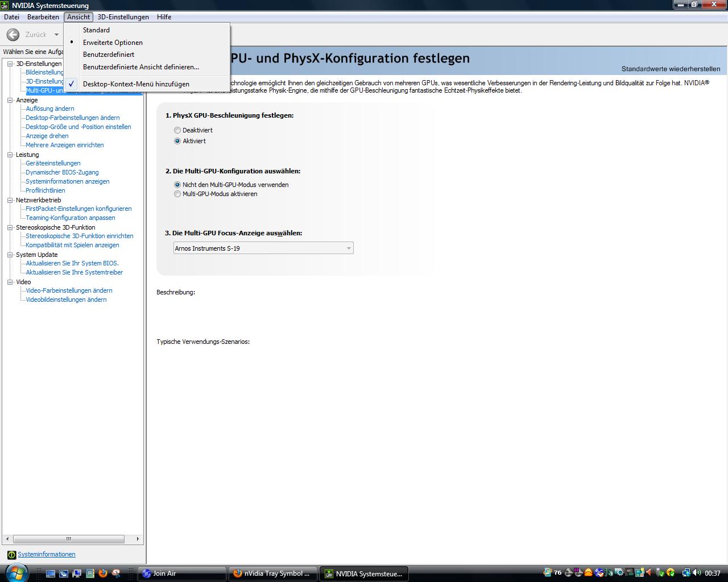Open Teaming-Konfiguration anpassen task
Viewport: 728px width, 582px height.
click(71, 218)
